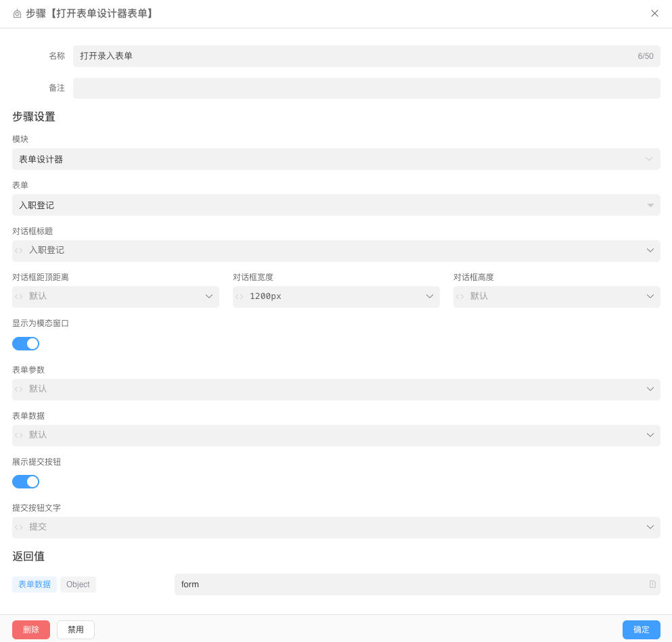The width and height of the screenshot is (672, 642).
Task: Click the code icon in 对话框宽度 field
Action: pyautogui.click(x=240, y=296)
